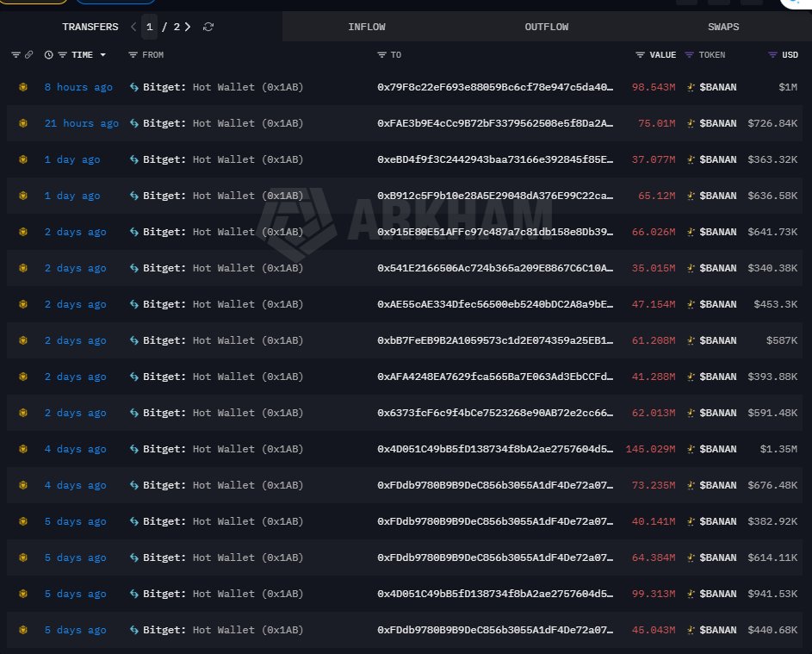Click chain icon on the 99.313M row

coord(22,594)
